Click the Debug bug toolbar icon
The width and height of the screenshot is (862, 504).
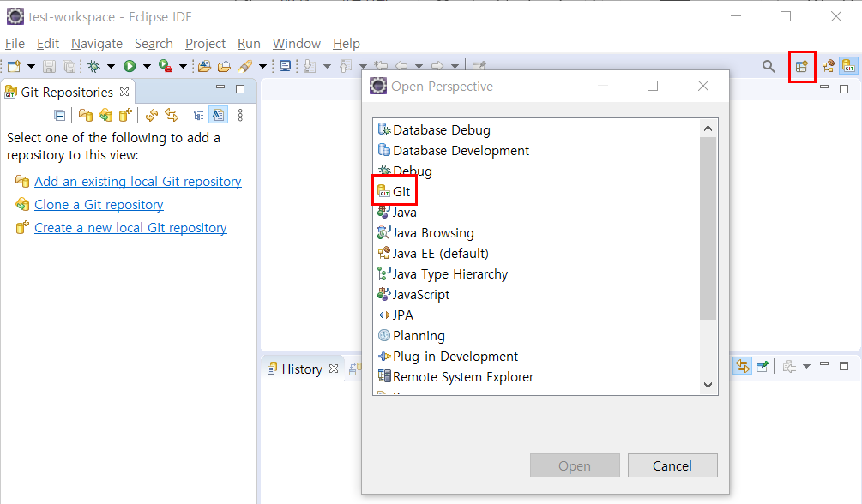point(94,67)
